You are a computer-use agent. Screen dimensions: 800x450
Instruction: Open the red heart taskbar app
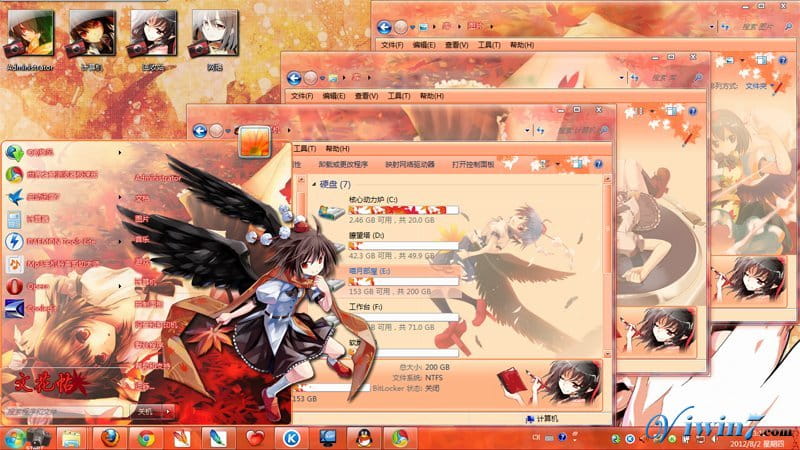coord(255,437)
